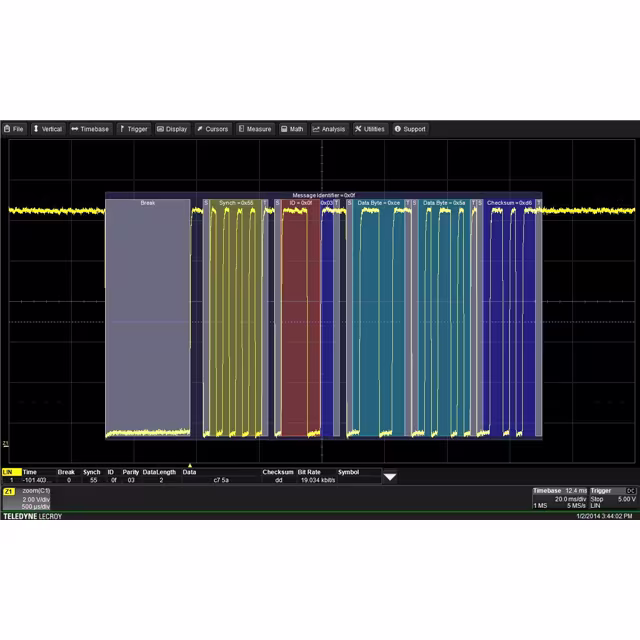Click the Support info icon
This screenshot has width=640, height=640.
pyautogui.click(x=397, y=129)
